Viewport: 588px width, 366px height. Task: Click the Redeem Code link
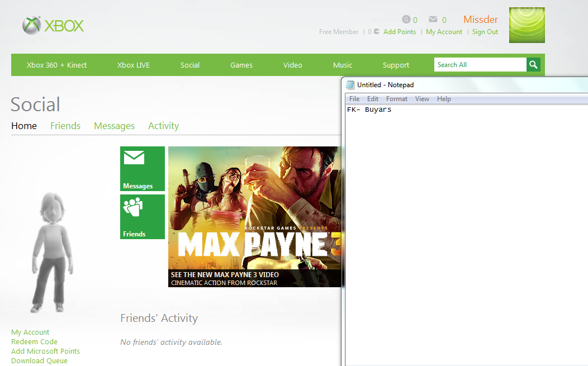click(34, 341)
